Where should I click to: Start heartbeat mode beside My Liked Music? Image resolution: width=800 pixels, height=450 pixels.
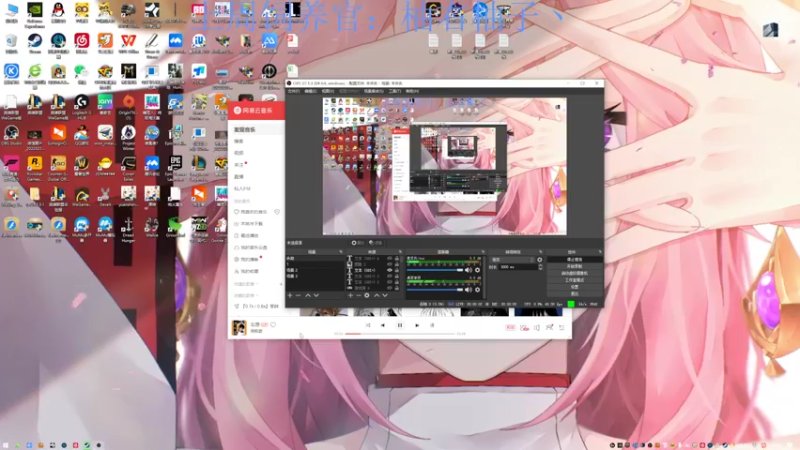(277, 212)
